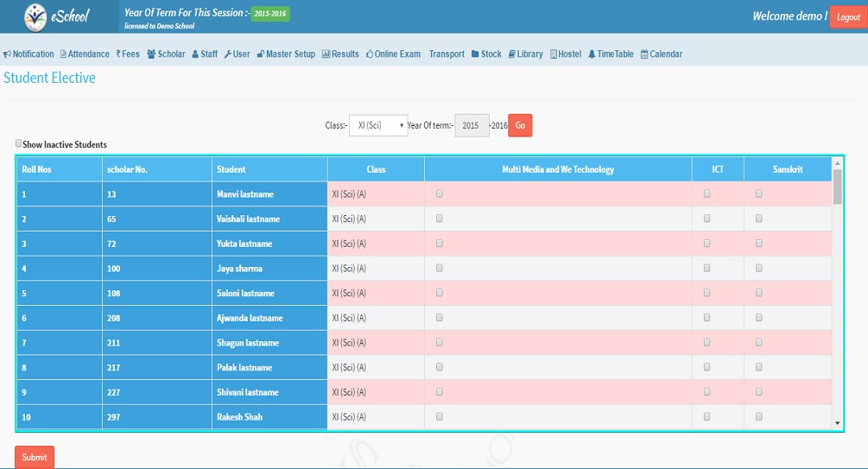Open the Class dropdown showing XI (Sci)

(378, 125)
